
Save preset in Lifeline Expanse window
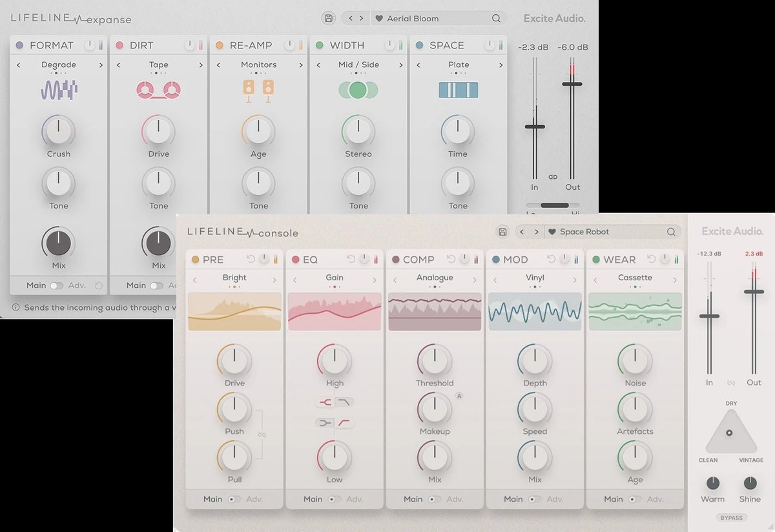coord(329,18)
